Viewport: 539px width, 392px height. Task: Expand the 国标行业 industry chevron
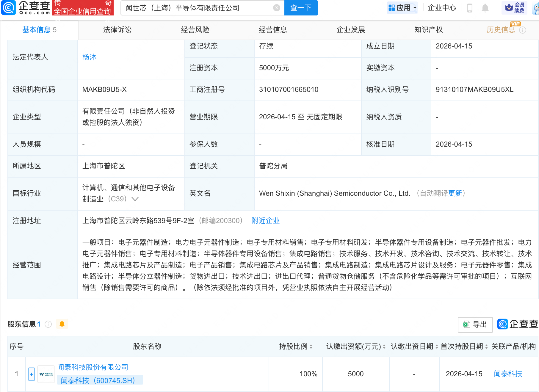pyautogui.click(x=135, y=199)
